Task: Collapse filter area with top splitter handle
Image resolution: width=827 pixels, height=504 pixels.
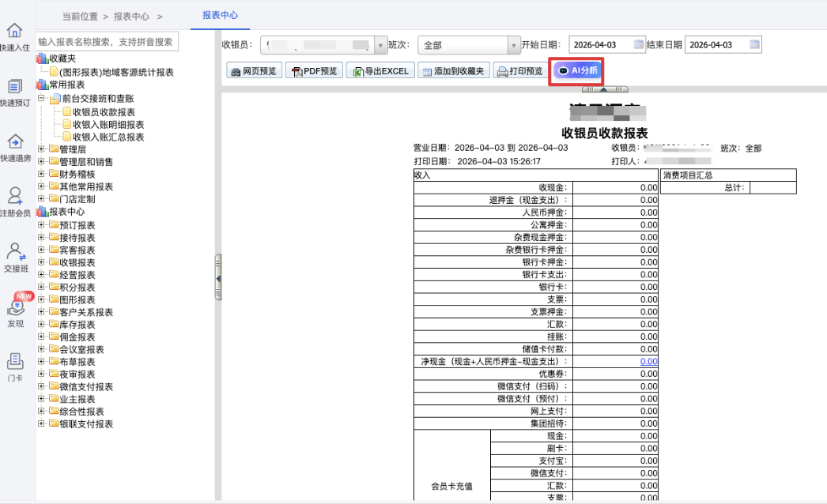Action: click(x=604, y=89)
